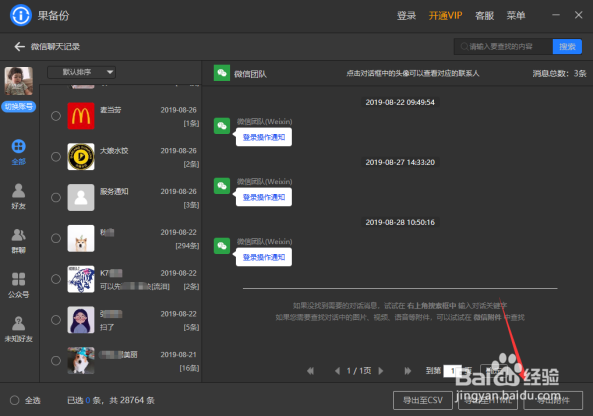
Task: Jump to the last page arrow
Action: click(x=408, y=371)
